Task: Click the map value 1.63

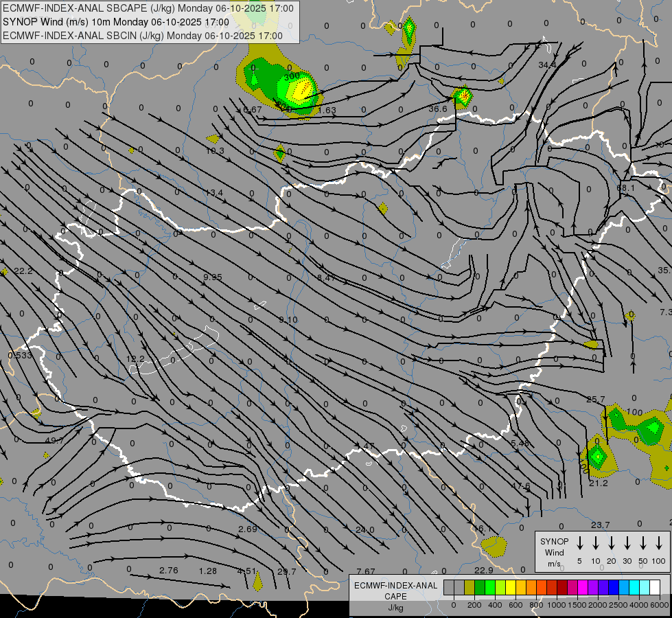Action: (327, 111)
